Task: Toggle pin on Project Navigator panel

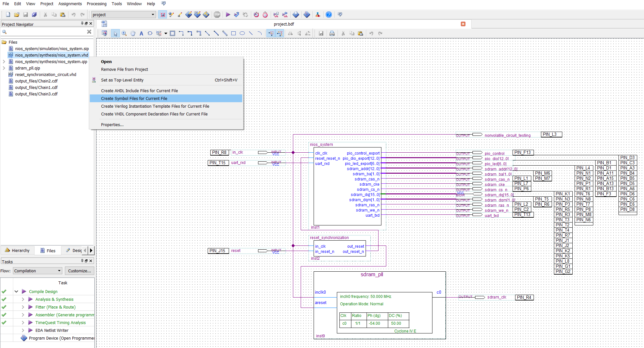Action: [x=82, y=24]
